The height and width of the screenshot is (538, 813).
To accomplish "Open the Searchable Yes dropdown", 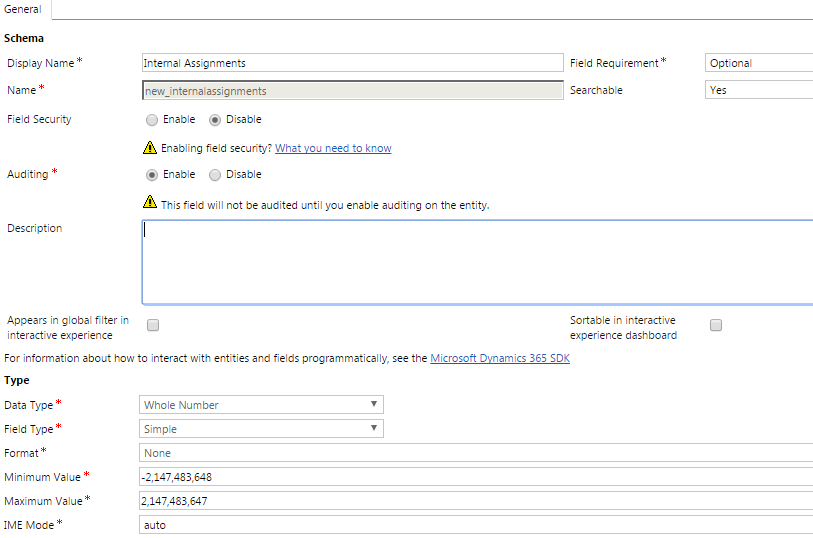I will pyautogui.click(x=759, y=90).
